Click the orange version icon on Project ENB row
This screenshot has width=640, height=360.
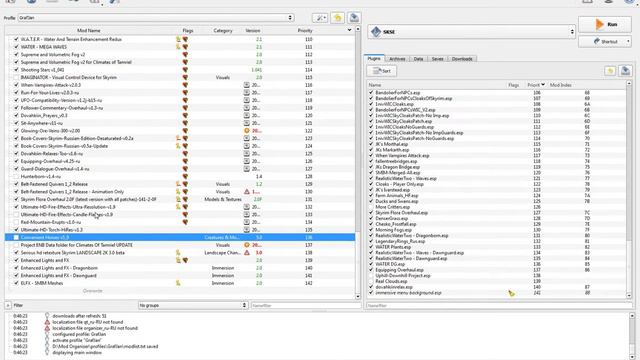[247, 245]
